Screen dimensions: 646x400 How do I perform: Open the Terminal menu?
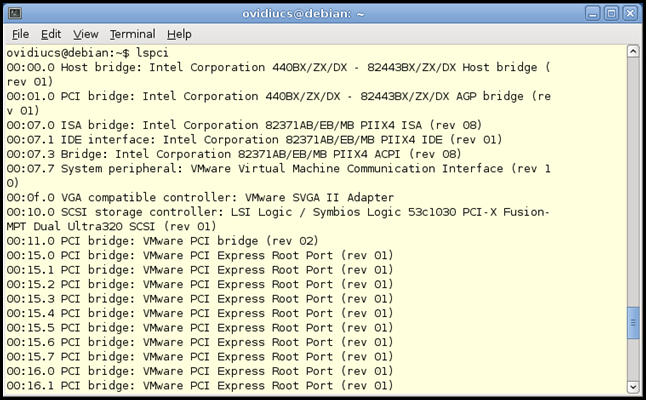point(132,34)
